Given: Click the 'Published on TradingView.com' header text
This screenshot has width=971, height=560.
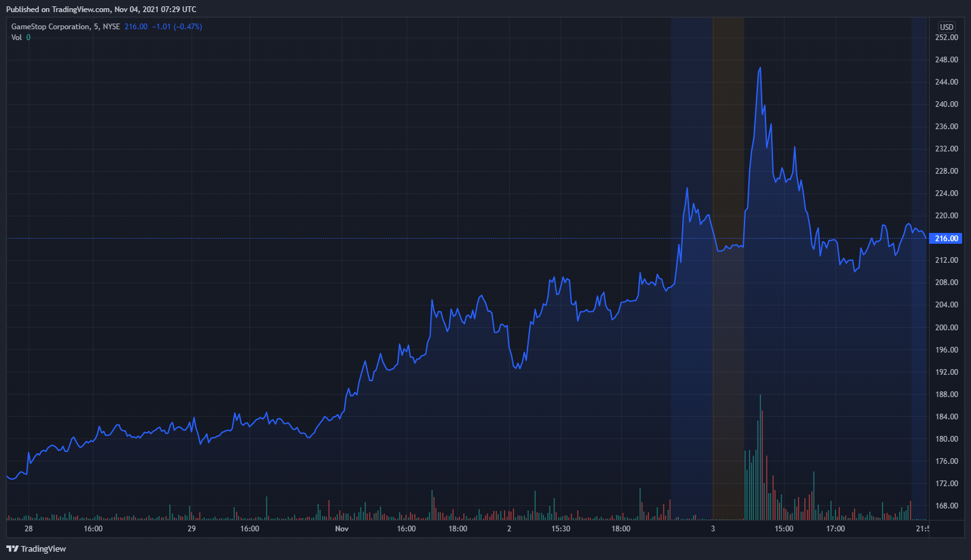Looking at the screenshot, I should (101, 10).
